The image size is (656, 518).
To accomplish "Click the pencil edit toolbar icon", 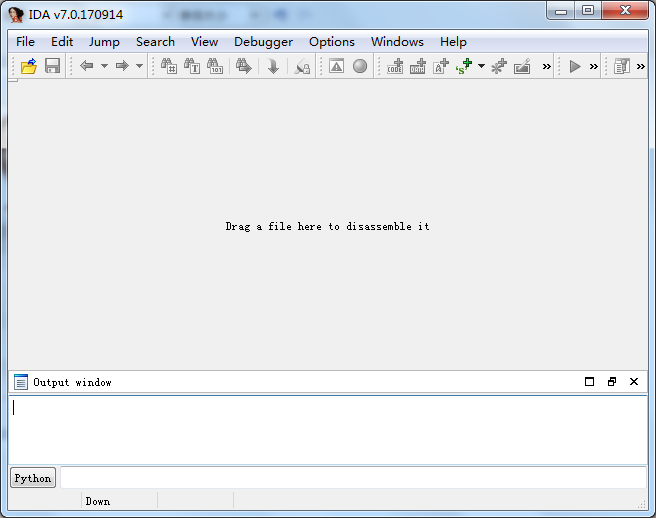I will click(522, 66).
